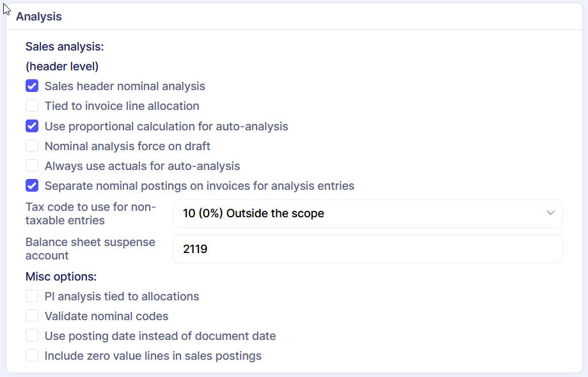Viewport: 588px width, 377px height.
Task: Disable proportional calculation for auto-analysis
Action: click(32, 127)
